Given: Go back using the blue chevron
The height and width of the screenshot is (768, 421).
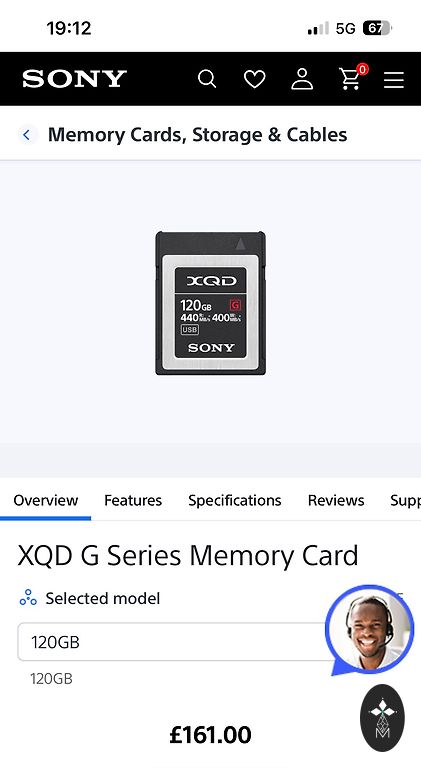Looking at the screenshot, I should point(26,135).
